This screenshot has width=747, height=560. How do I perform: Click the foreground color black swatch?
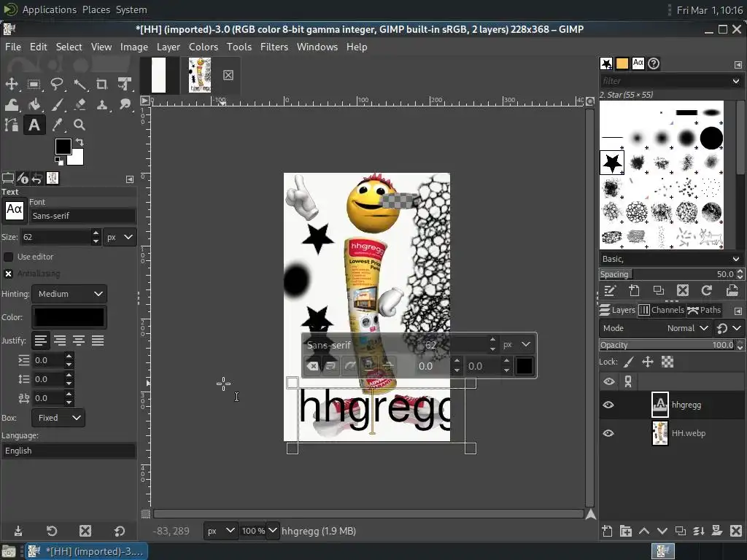point(63,146)
